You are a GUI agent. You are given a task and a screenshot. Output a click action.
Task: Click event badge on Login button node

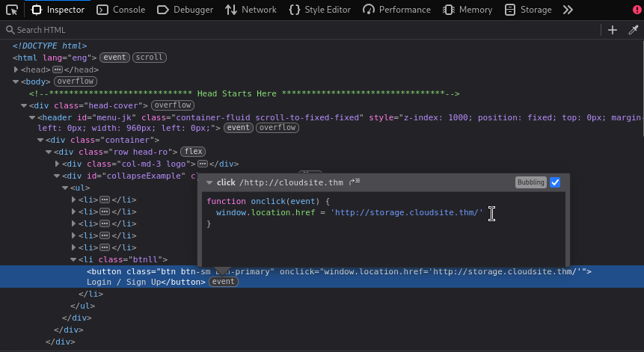(x=224, y=282)
